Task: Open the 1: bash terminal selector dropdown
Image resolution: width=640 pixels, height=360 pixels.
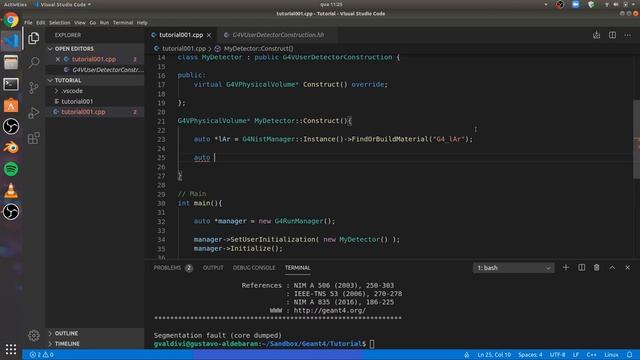Action: click(513, 268)
